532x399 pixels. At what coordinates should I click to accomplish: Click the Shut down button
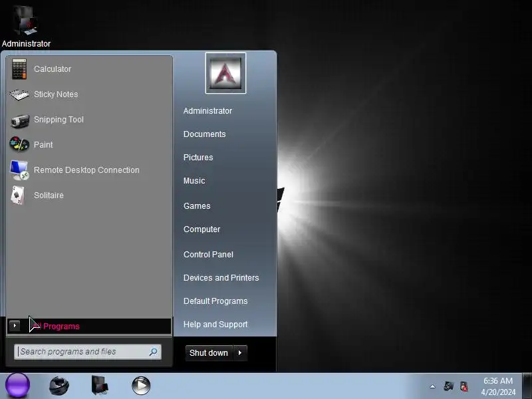coord(209,353)
